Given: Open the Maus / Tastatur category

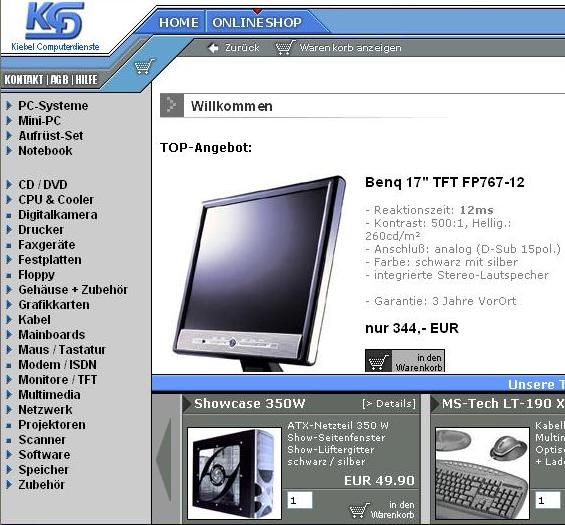Looking at the screenshot, I should (62, 350).
